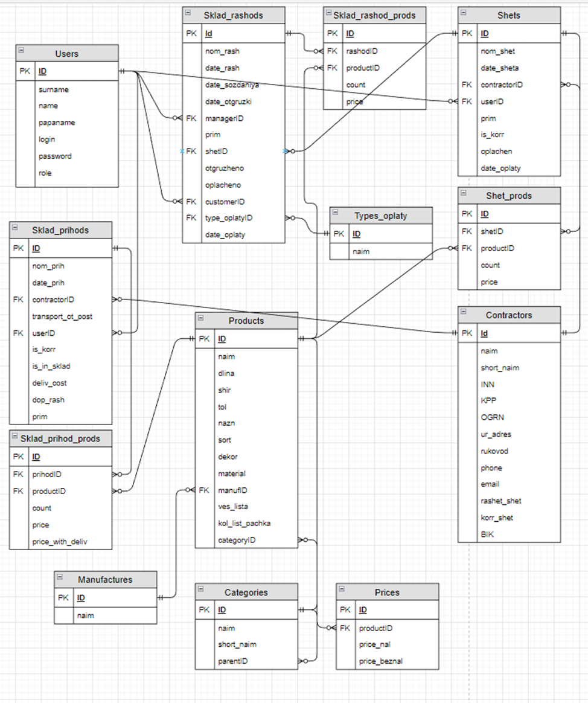Select the Contractors table header
The height and width of the screenshot is (703, 588).
[x=509, y=315]
